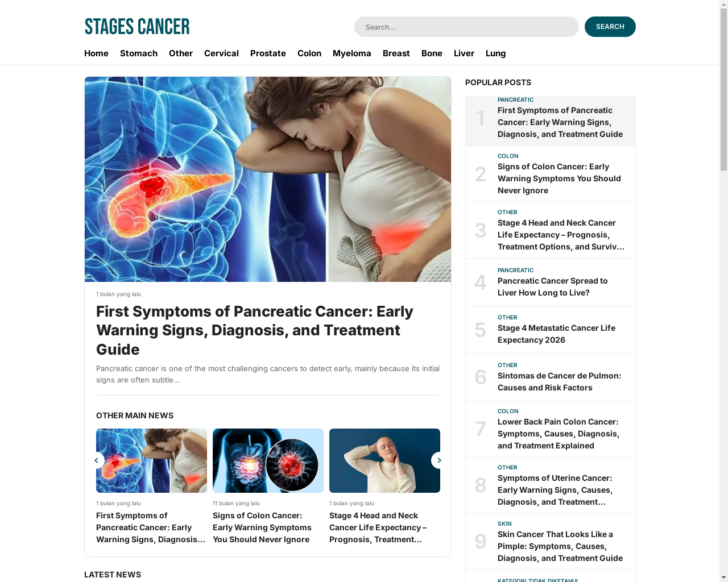
Task: Select Cervical in navigation bar
Action: pyautogui.click(x=221, y=53)
